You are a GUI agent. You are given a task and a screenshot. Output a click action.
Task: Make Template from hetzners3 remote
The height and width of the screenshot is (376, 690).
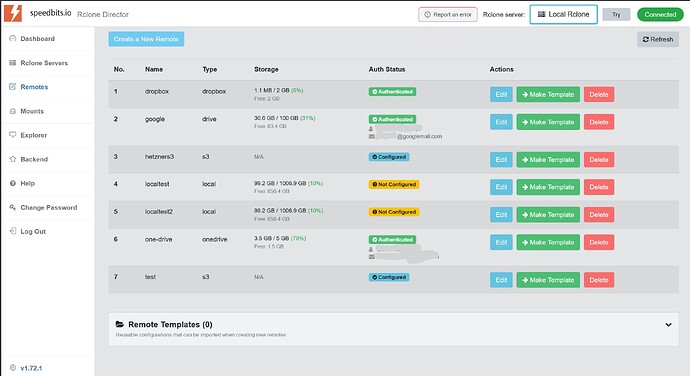point(548,159)
